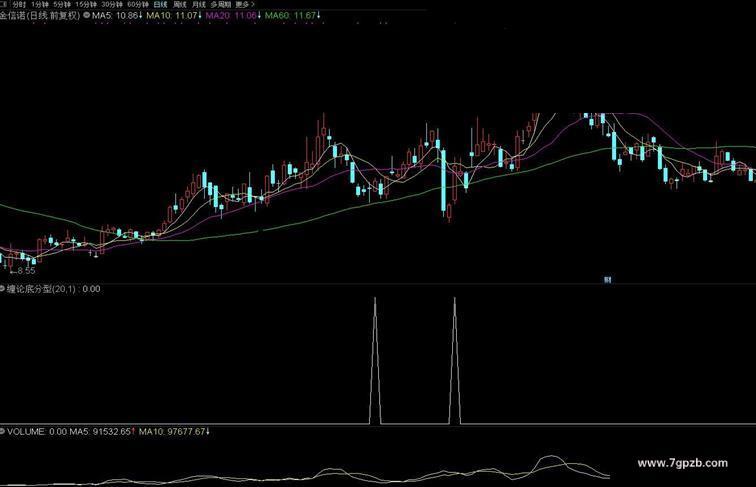Click the VOLUME: 0.00 label

point(37,432)
